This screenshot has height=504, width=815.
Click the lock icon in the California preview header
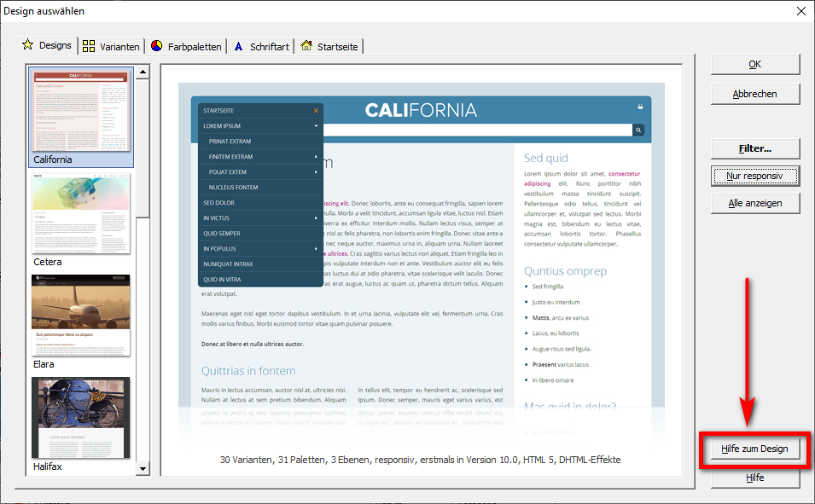[640, 107]
